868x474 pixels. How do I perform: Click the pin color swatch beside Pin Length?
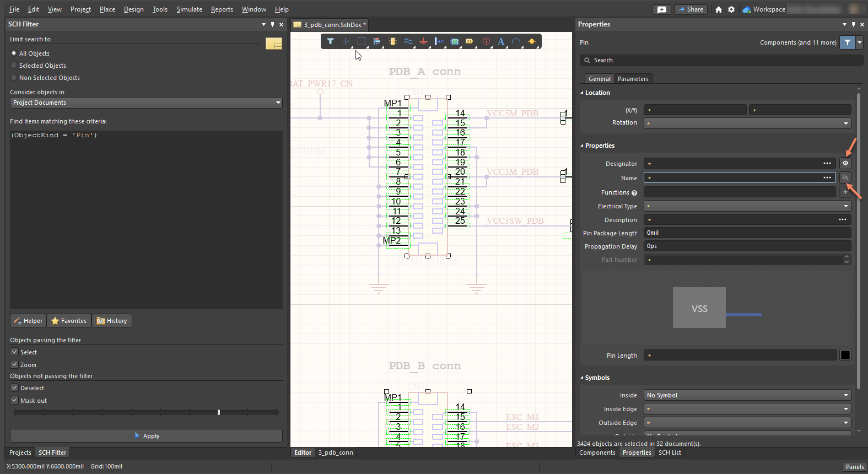pyautogui.click(x=845, y=355)
